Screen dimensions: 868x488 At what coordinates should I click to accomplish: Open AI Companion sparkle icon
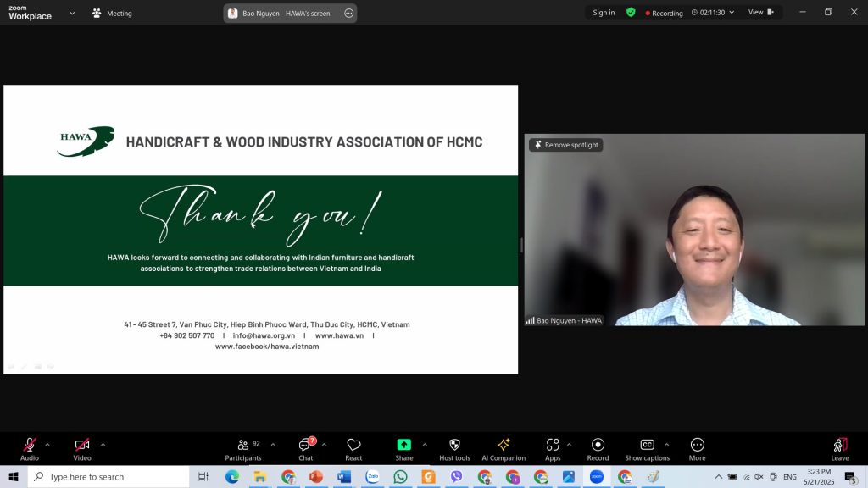[504, 449]
